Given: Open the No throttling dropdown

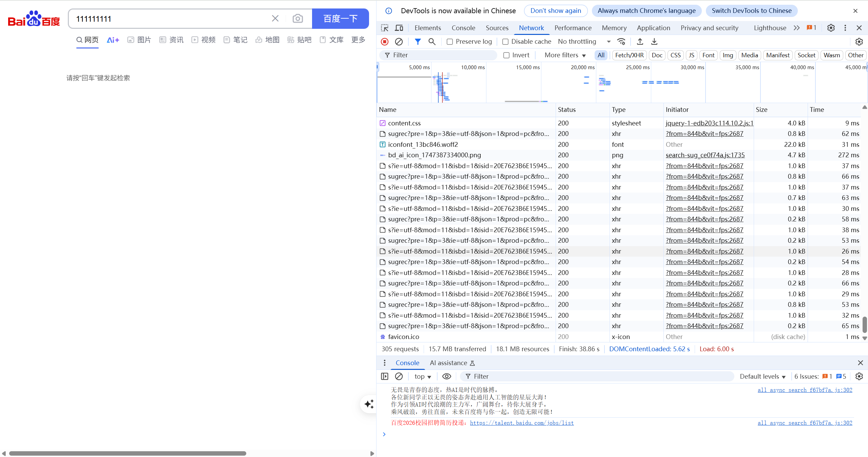Looking at the screenshot, I should coord(584,42).
